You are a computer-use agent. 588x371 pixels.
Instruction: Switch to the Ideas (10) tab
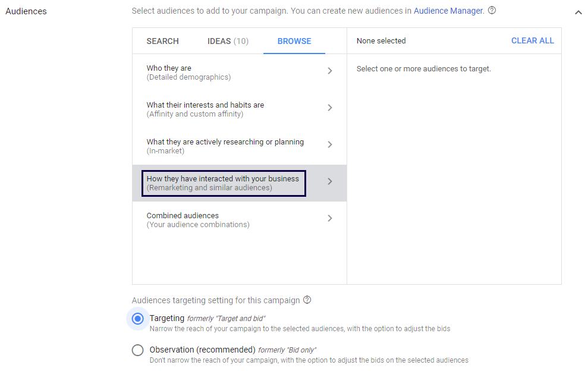coord(228,41)
